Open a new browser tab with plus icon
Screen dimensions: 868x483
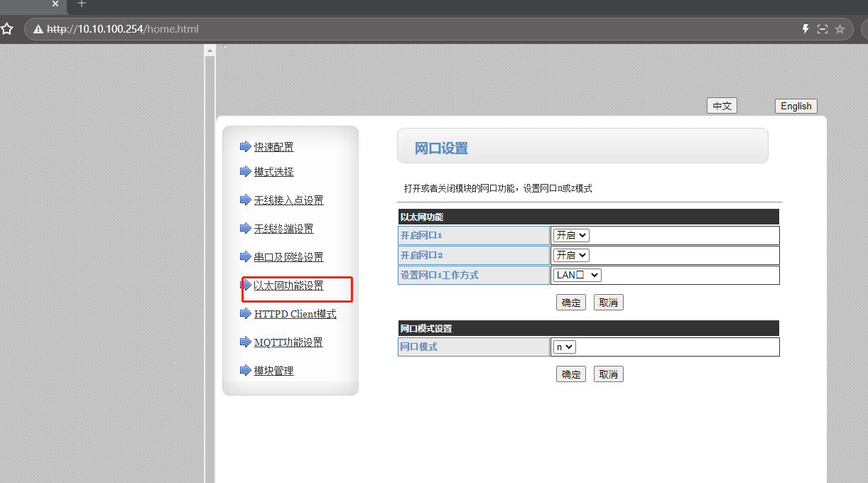81,4
